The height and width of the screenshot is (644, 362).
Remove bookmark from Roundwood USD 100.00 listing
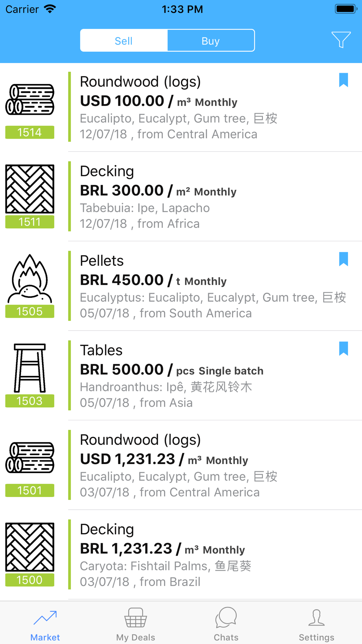pos(343,80)
